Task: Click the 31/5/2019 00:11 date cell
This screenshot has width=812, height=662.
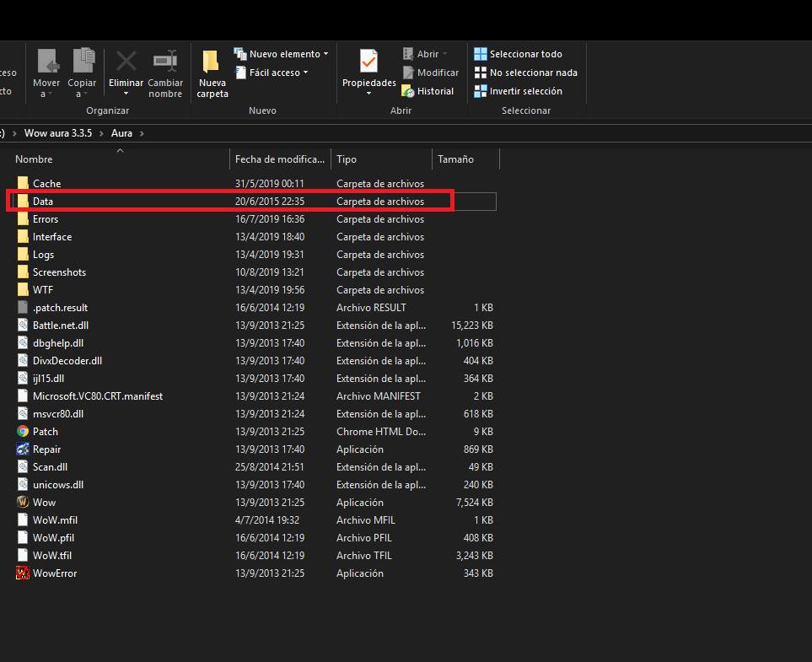Action: [269, 183]
